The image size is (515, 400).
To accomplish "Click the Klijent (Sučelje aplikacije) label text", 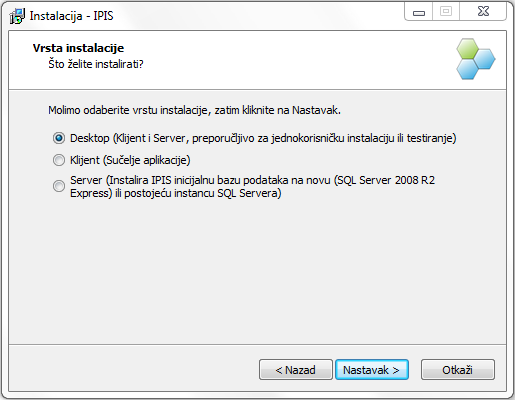I will tap(130, 160).
